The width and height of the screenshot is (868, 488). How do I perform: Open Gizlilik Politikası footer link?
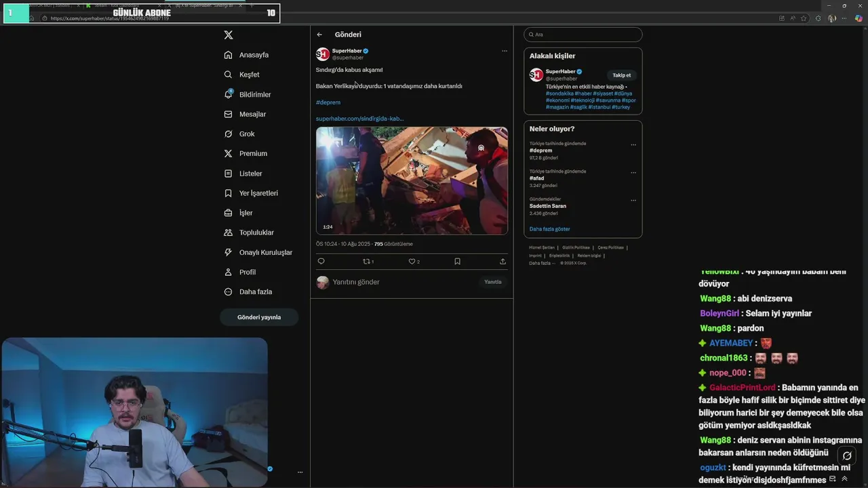coord(576,247)
